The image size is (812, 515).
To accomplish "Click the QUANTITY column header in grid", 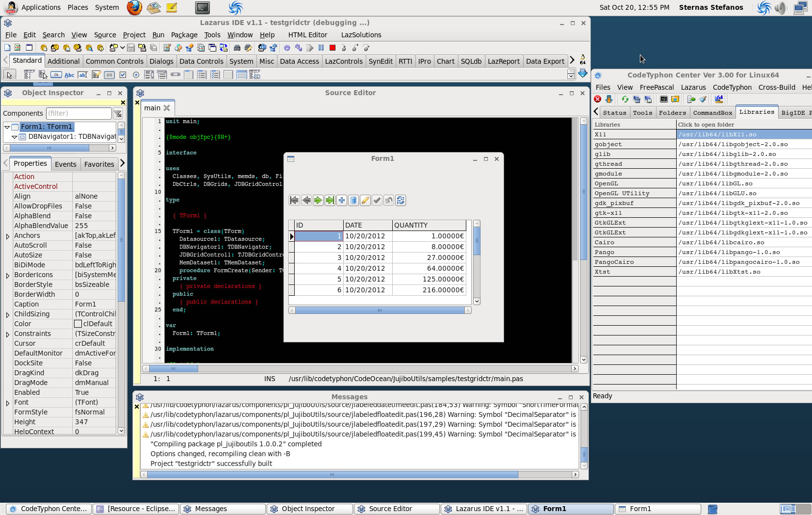I will coord(429,225).
